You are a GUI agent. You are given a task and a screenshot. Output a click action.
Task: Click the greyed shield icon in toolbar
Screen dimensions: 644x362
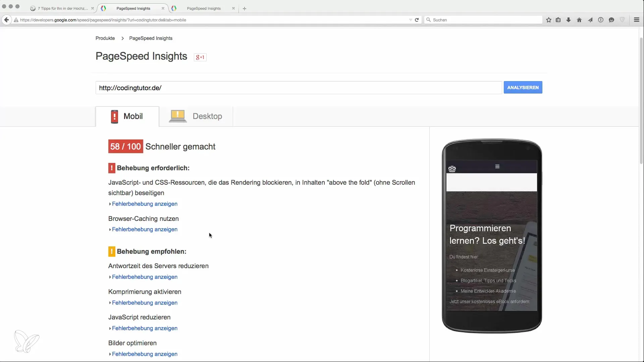[622, 20]
